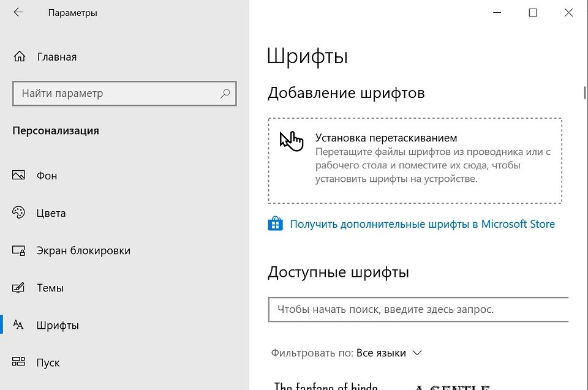Select the Фон (Background) section icon
This screenshot has height=390, width=588.
[18, 175]
